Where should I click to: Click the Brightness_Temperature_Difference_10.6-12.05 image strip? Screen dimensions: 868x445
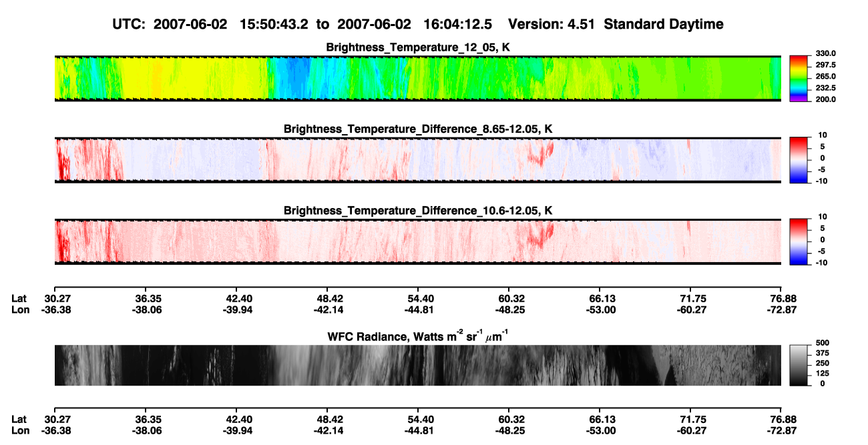tap(417, 241)
